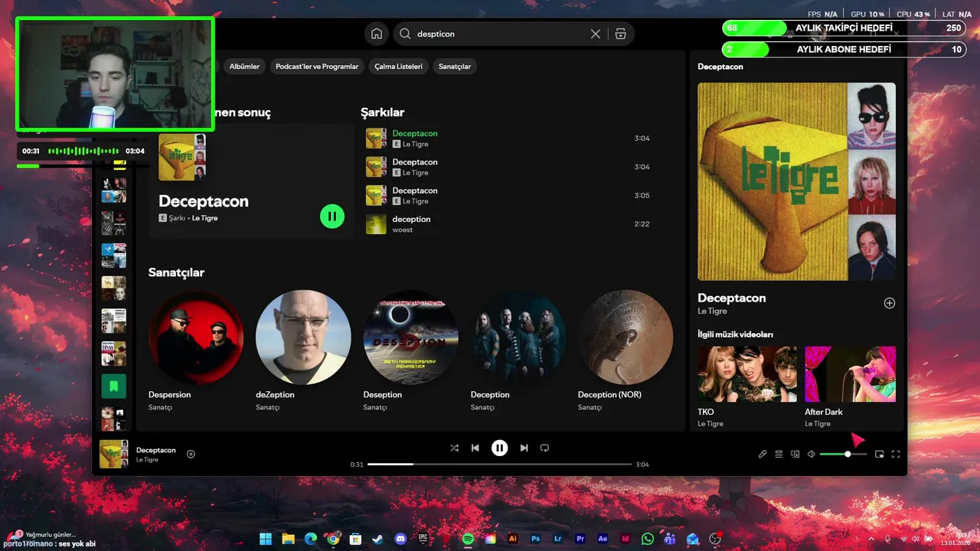The width and height of the screenshot is (980, 551).
Task: Select the 'Albümler' filter chip
Action: (244, 67)
